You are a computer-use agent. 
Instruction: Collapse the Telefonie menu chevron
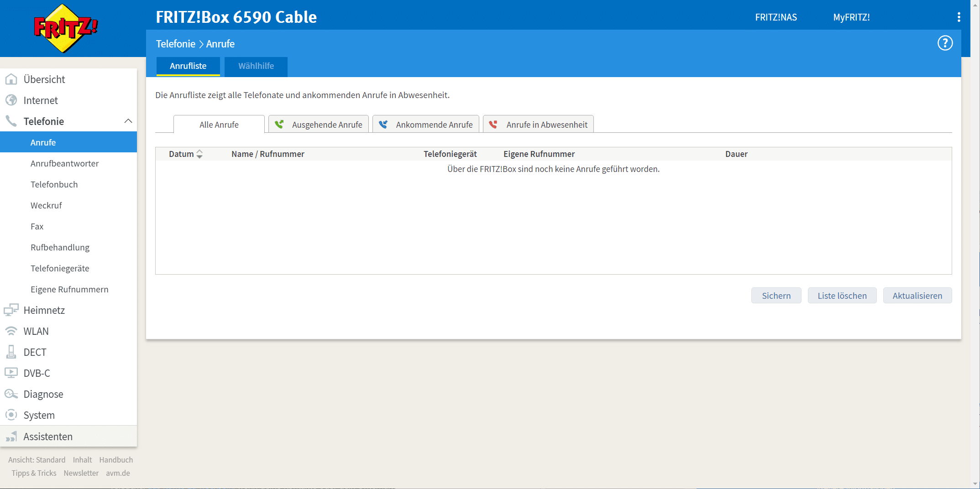(x=128, y=121)
